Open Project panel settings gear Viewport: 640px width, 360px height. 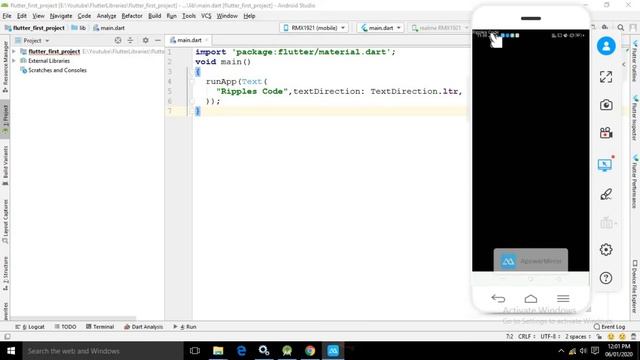145,40
